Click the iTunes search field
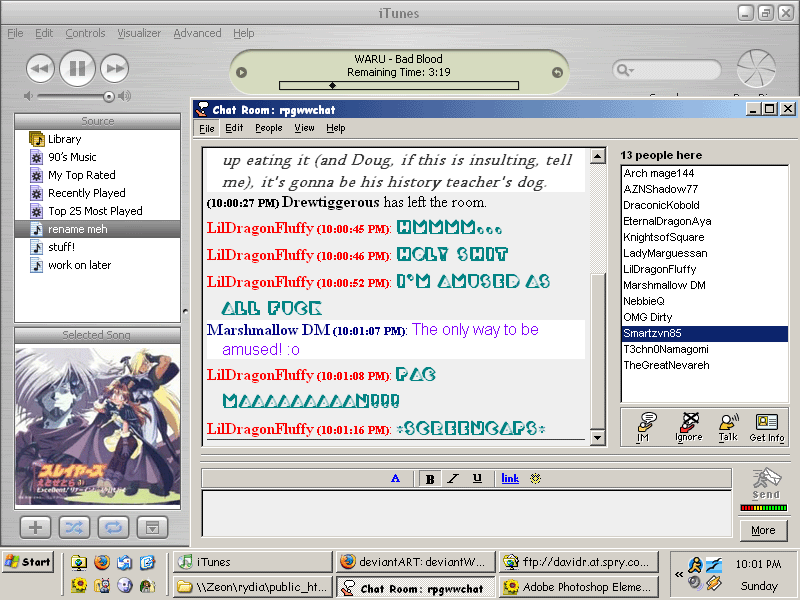This screenshot has height=600, width=800. [666, 69]
